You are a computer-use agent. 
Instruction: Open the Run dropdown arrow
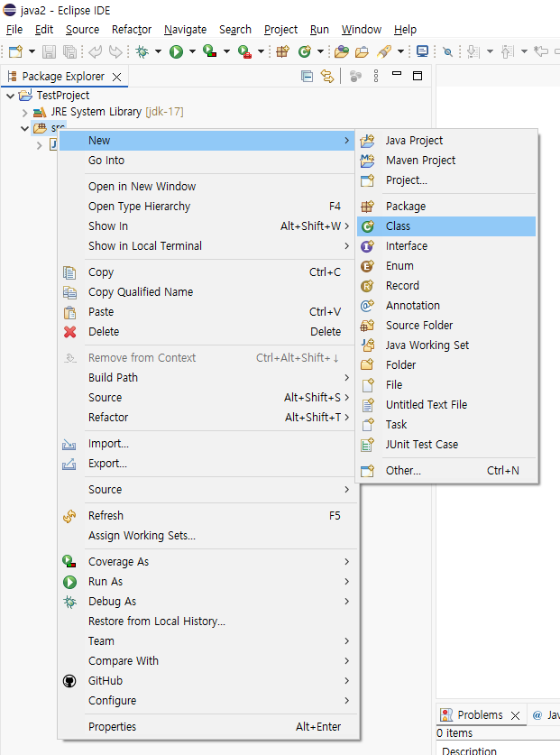coord(192,51)
